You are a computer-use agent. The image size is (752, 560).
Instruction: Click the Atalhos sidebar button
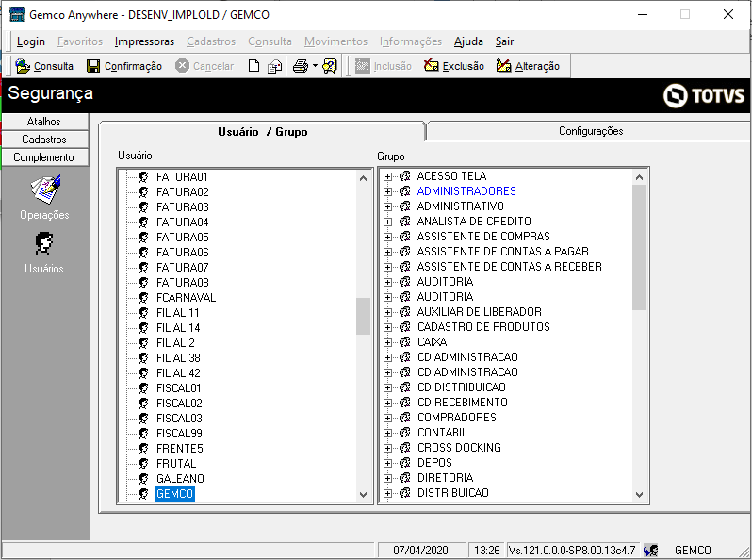click(x=44, y=122)
